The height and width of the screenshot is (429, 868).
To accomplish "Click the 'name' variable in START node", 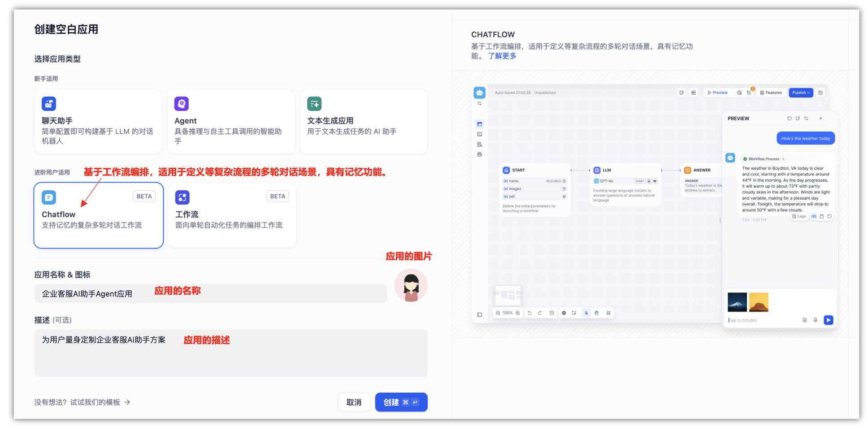I will (x=535, y=181).
